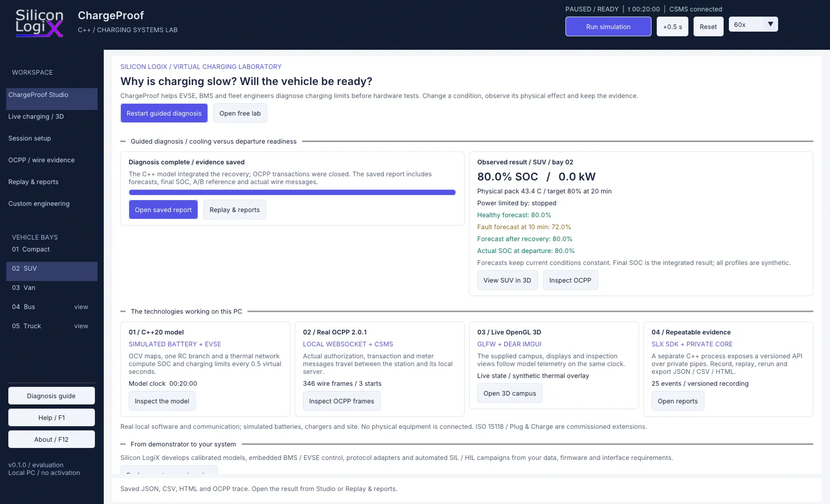The image size is (830, 504).
Task: Click the 80.0% SOC / 0.0 kW readout
Action: click(536, 177)
